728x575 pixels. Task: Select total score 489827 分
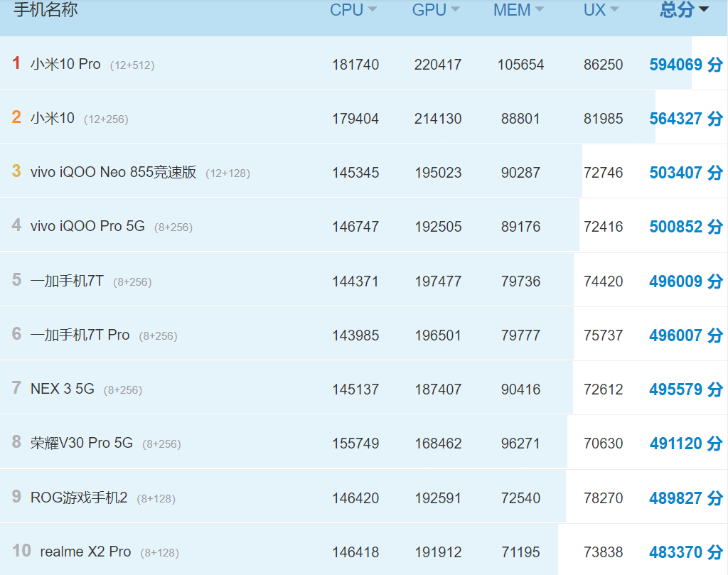coord(686,498)
